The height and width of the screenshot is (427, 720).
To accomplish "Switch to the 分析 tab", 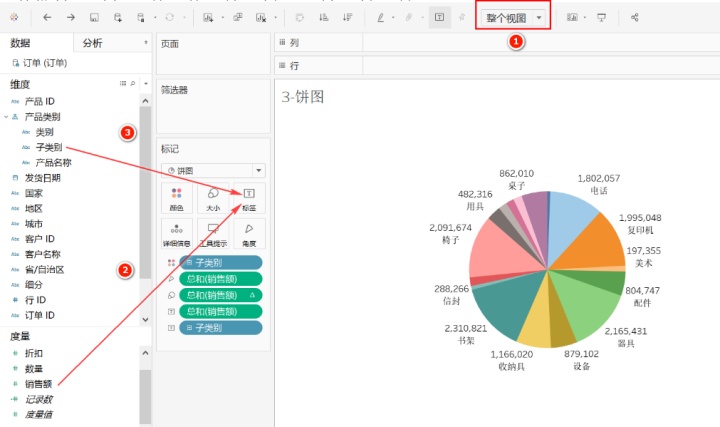I will click(92, 43).
